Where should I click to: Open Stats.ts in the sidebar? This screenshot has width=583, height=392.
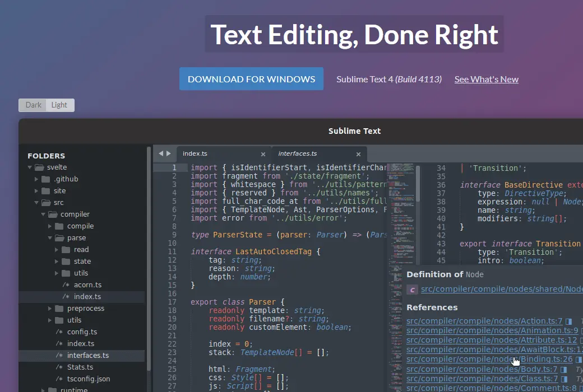[x=80, y=367]
